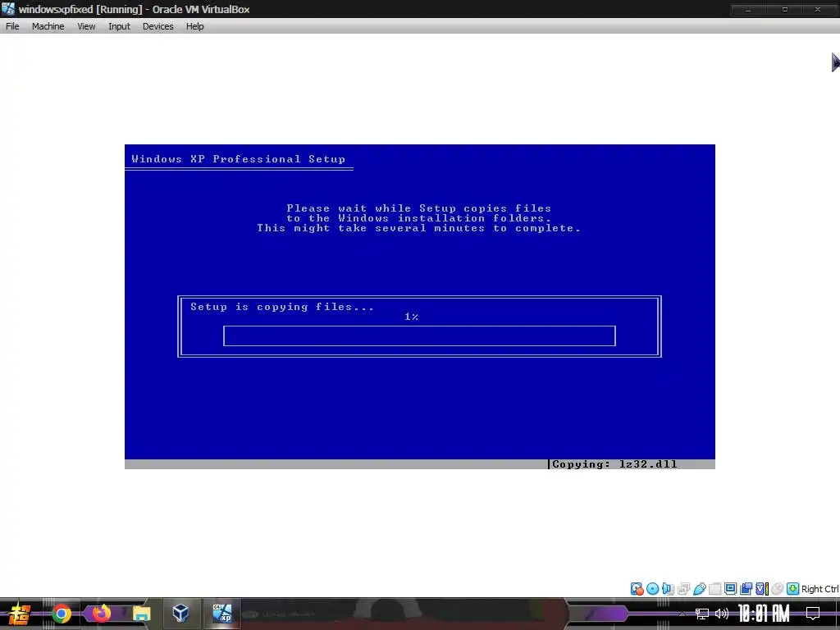840x630 pixels.
Task: Open the Action Center notifications icon
Action: coord(813,614)
